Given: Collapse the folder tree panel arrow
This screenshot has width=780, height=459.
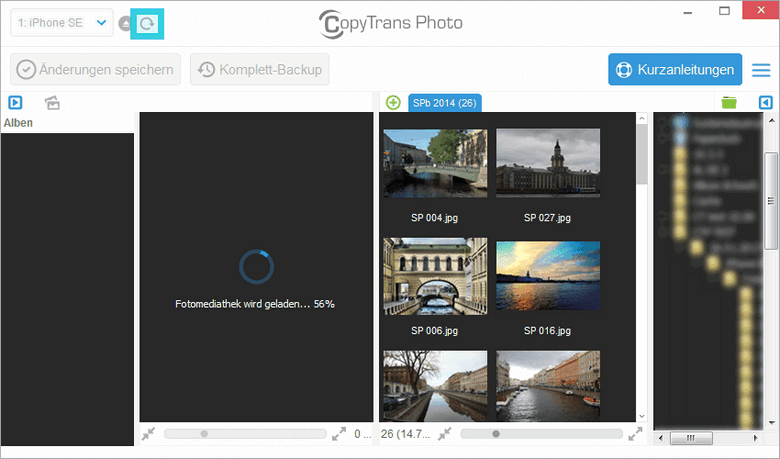Looking at the screenshot, I should click(x=766, y=102).
